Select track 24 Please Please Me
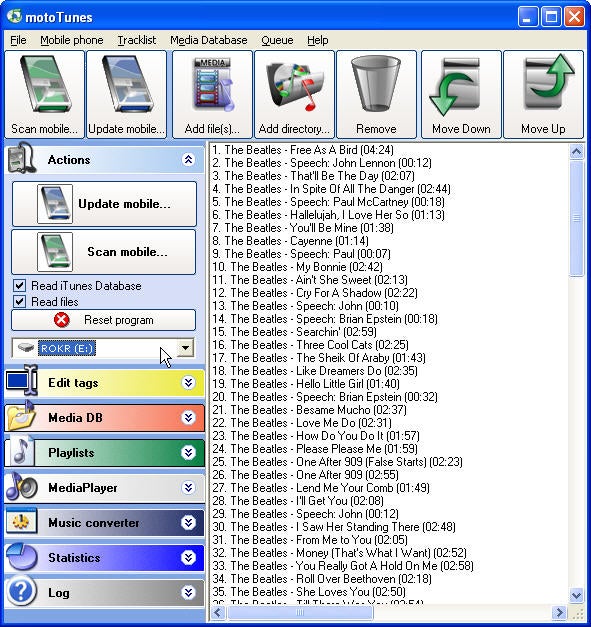This screenshot has height=627, width=591. [x=315, y=449]
